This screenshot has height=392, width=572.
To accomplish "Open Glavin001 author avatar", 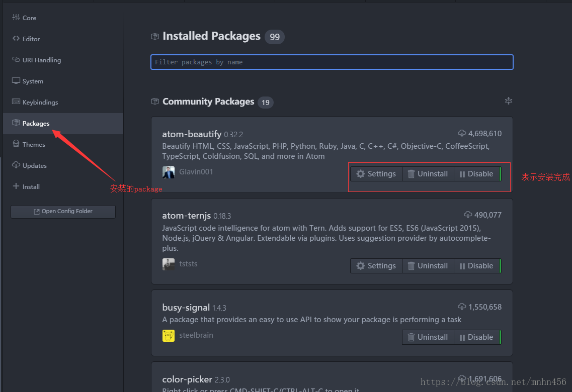I will [168, 172].
